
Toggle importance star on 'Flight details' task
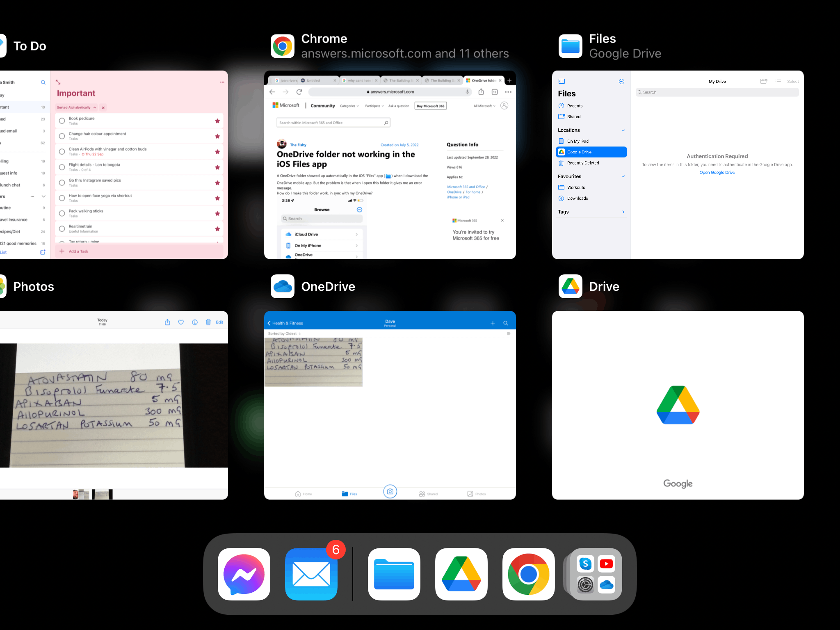click(x=217, y=167)
